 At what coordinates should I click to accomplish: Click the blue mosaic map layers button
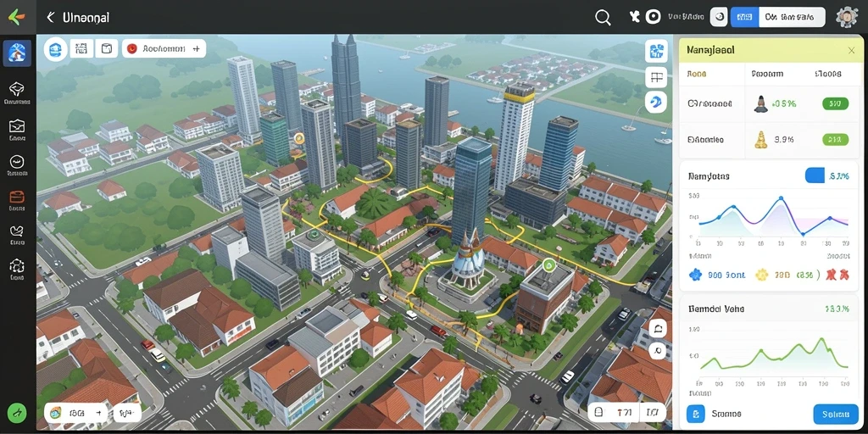click(656, 51)
